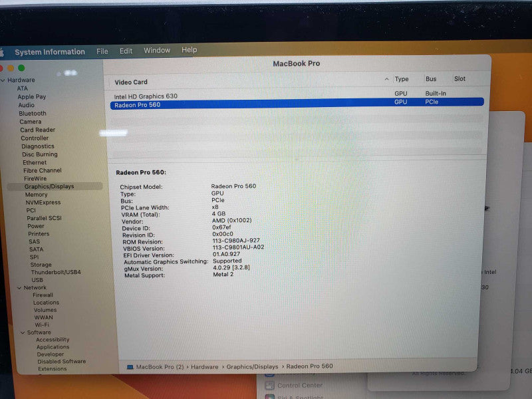
Task: Click the green zoom window button
Action: click(x=21, y=68)
